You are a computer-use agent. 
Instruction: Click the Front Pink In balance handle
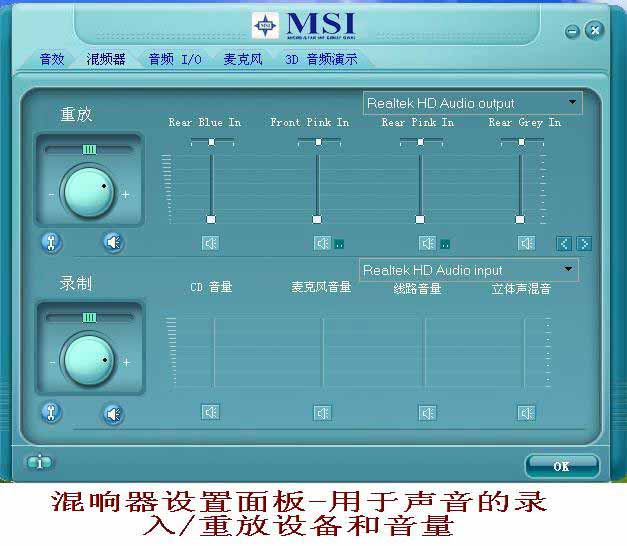[x=318, y=142]
